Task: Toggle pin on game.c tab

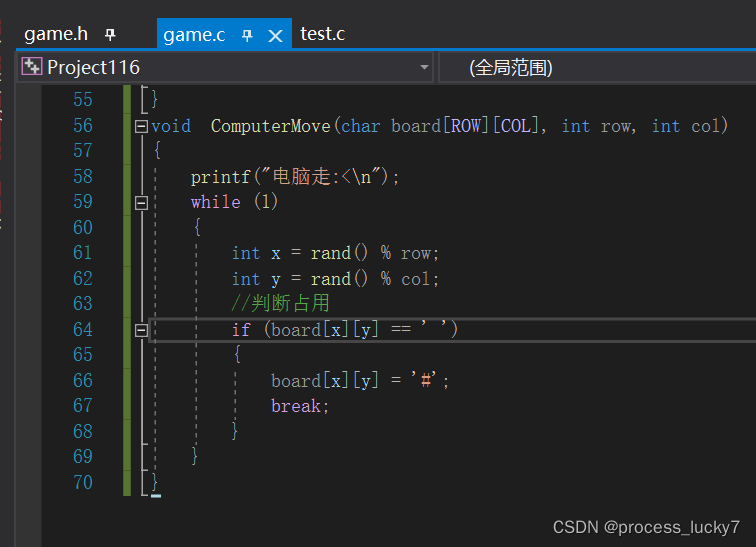Action: click(247, 35)
